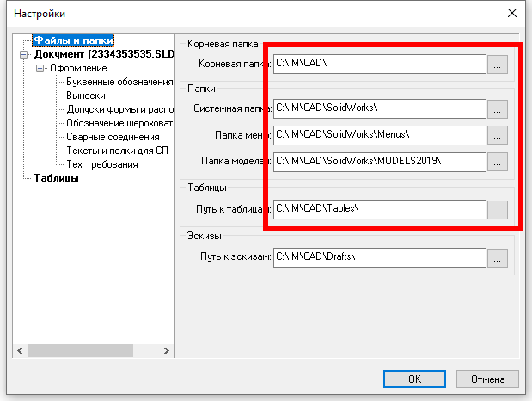The width and height of the screenshot is (532, 401).
Task: Select the Таблицы tree node
Action: 56,178
